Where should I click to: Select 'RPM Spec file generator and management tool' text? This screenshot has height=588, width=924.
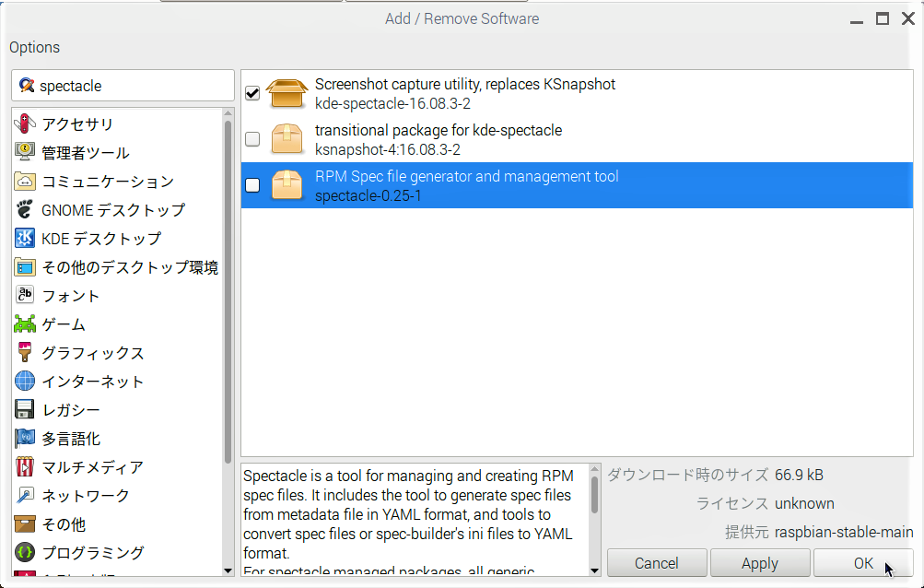click(x=467, y=176)
